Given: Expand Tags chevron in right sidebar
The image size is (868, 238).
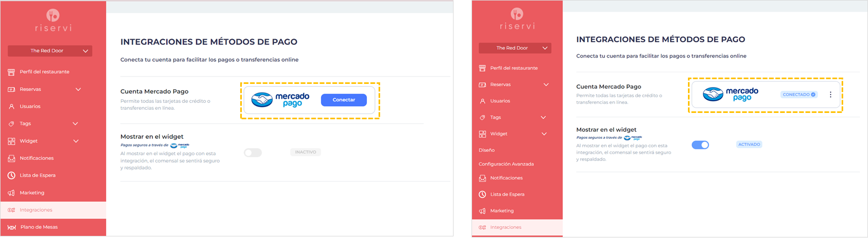Looking at the screenshot, I should 543,117.
